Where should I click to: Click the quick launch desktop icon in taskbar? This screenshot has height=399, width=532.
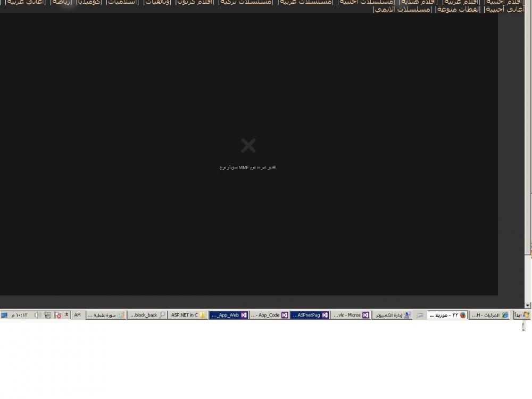[420, 315]
